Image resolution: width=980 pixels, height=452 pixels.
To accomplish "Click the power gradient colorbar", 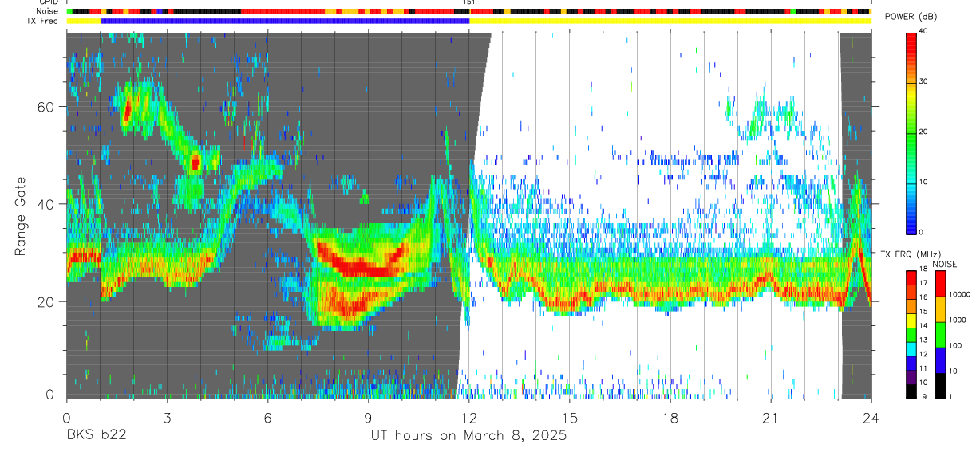I will pos(911,132).
